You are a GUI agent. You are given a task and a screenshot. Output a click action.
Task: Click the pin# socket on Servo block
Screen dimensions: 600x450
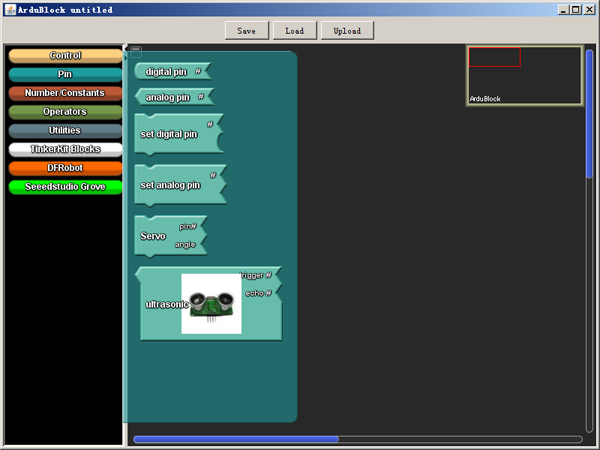pyautogui.click(x=188, y=227)
